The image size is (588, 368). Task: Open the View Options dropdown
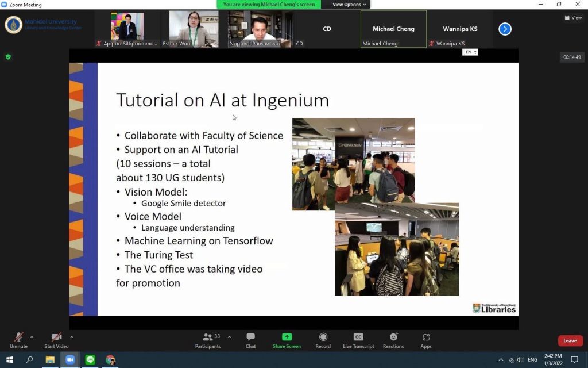(349, 5)
